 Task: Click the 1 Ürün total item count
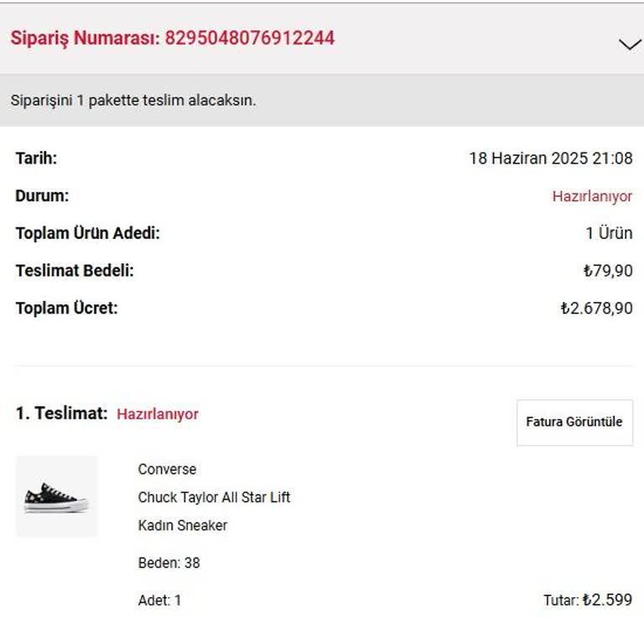pyautogui.click(x=609, y=233)
